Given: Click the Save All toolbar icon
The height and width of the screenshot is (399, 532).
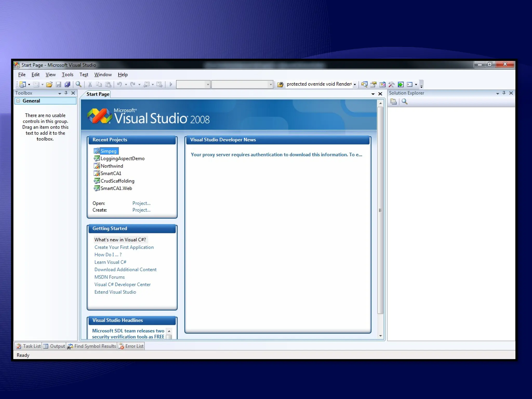Looking at the screenshot, I should (68, 84).
